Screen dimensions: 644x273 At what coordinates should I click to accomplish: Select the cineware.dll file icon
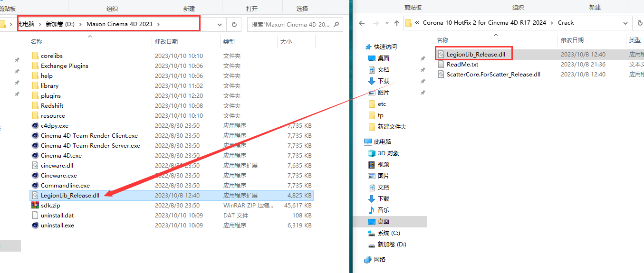35,166
